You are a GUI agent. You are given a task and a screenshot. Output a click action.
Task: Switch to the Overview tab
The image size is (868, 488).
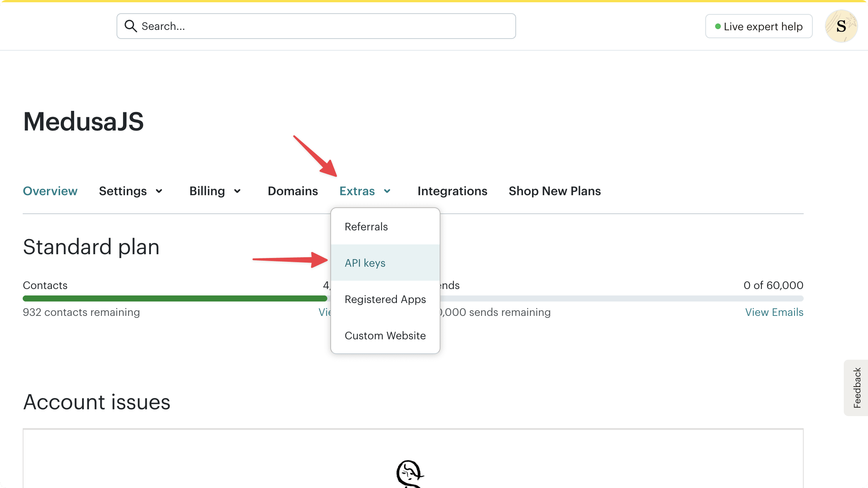click(50, 191)
